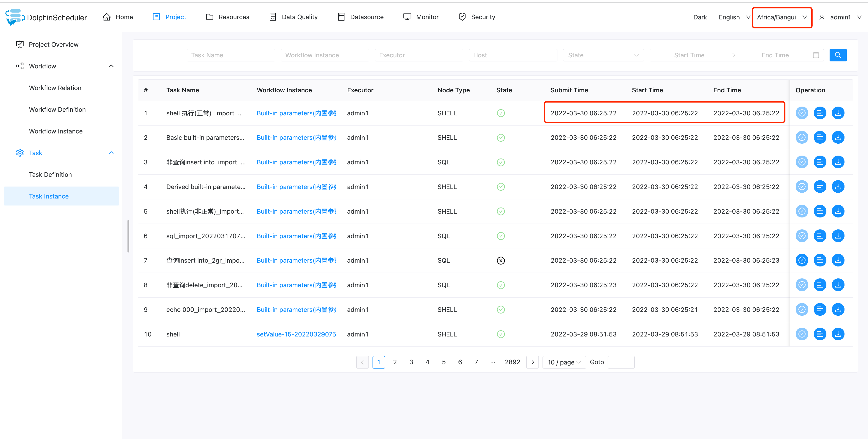
Task: View log for task shell 执行(正常)_import
Action: (x=820, y=113)
